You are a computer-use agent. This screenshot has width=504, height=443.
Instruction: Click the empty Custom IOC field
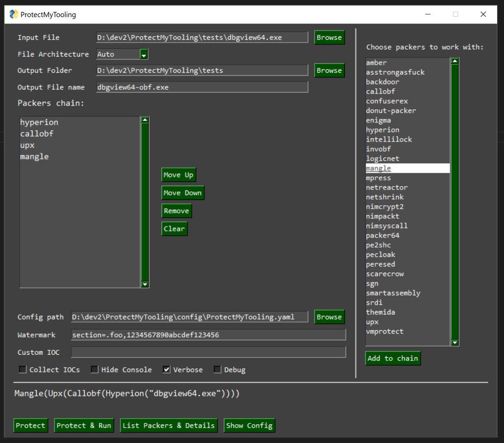(x=208, y=352)
